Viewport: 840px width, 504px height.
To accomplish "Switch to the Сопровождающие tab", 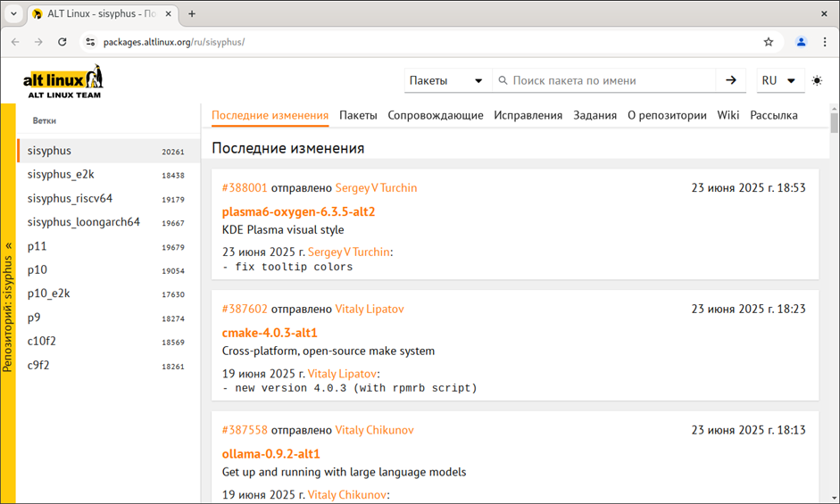I will point(436,115).
